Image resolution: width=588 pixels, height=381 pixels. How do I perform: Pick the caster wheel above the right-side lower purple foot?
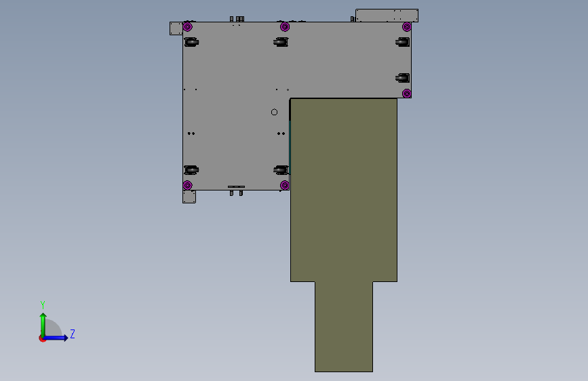402,78
